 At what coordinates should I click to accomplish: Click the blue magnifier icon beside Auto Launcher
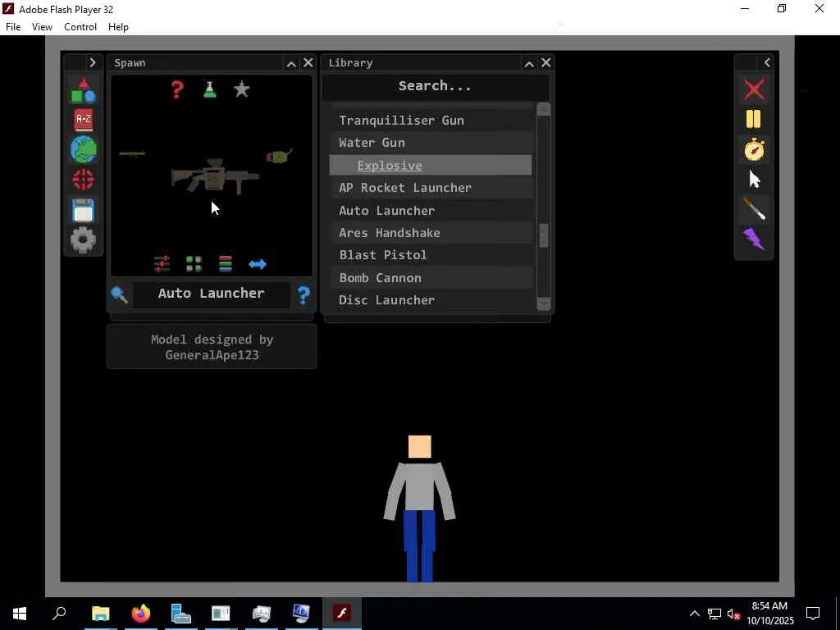pos(119,294)
